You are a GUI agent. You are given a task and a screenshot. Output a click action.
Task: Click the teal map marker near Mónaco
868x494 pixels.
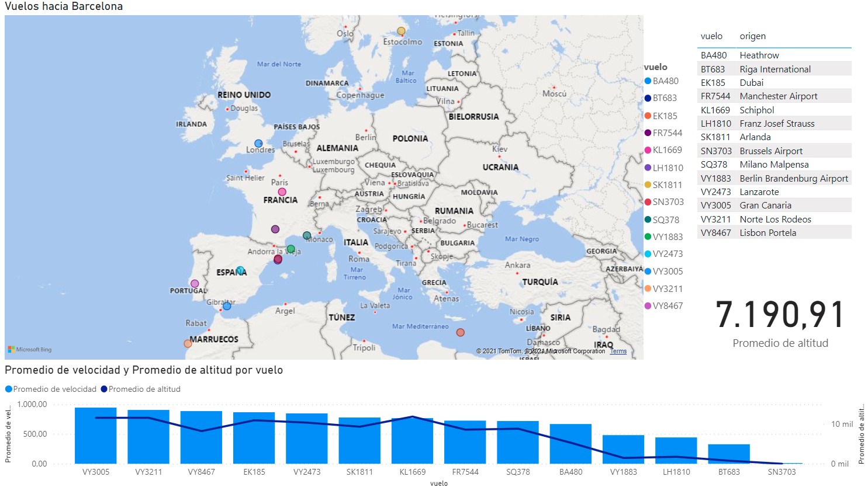[x=307, y=235]
